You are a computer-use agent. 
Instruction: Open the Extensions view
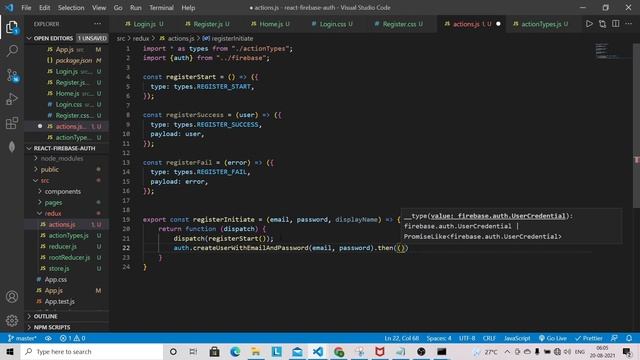12,123
